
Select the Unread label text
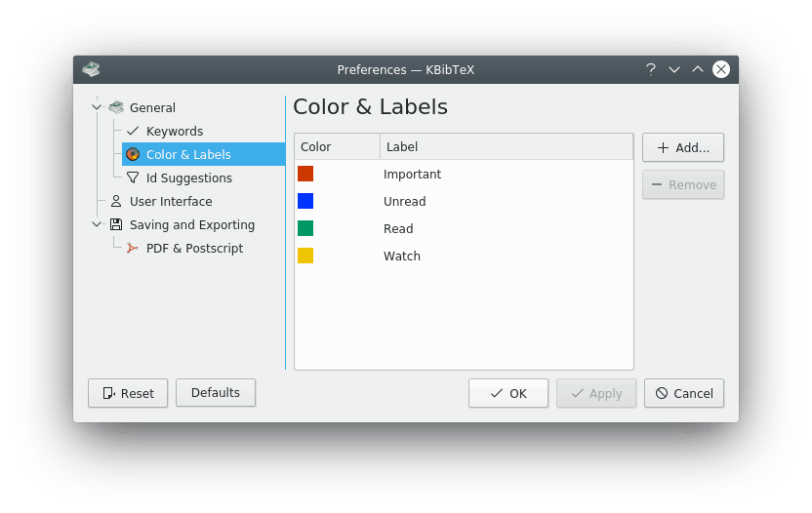pos(404,201)
